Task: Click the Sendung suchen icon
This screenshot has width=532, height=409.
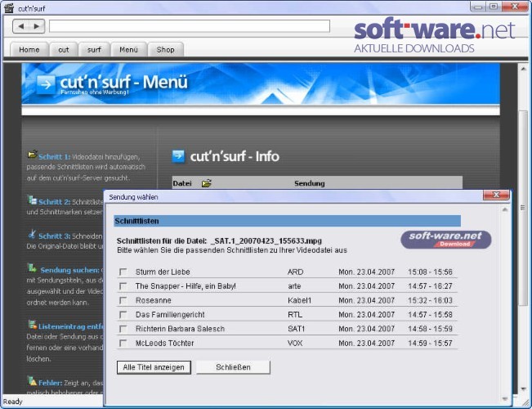Action: point(32,268)
